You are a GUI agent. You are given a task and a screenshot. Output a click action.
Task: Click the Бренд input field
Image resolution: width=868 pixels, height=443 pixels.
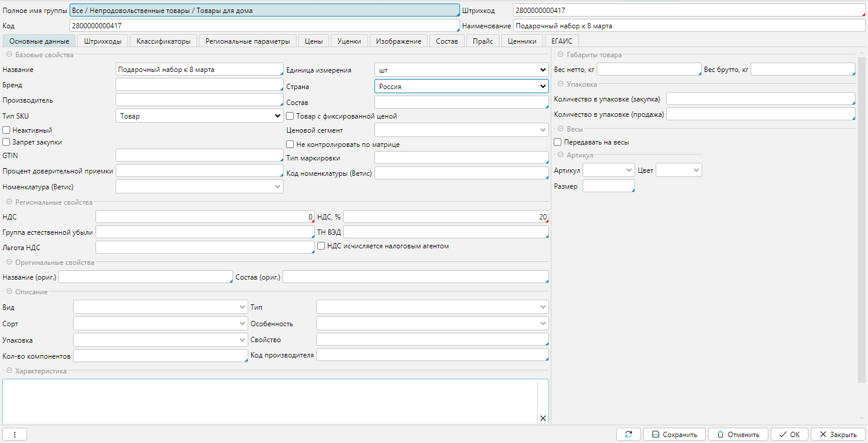tap(199, 85)
